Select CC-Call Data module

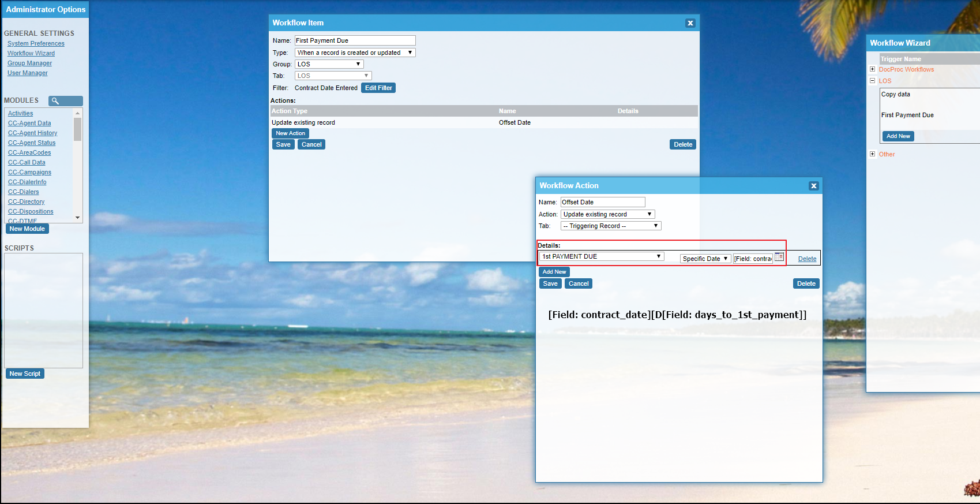27,162
